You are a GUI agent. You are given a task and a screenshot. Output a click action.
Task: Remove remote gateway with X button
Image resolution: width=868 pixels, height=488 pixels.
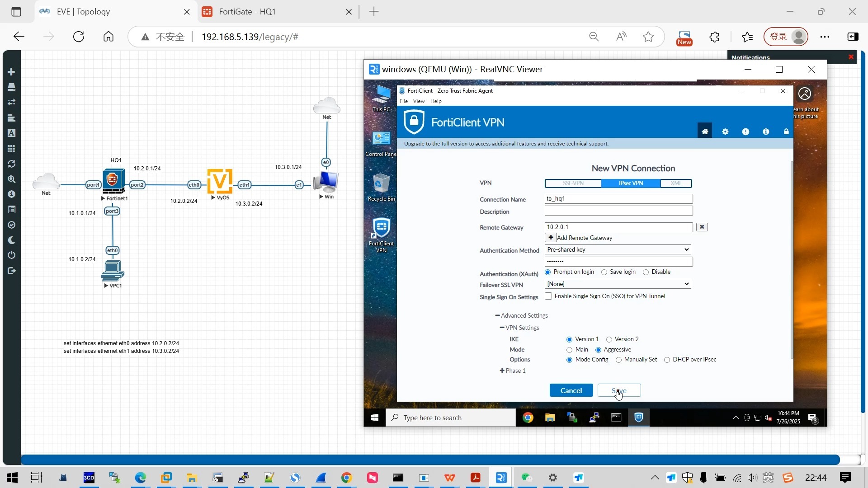tap(702, 227)
